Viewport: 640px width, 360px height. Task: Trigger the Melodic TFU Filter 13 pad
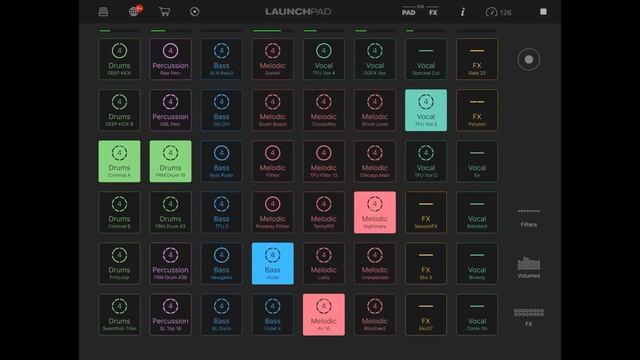pos(324,161)
